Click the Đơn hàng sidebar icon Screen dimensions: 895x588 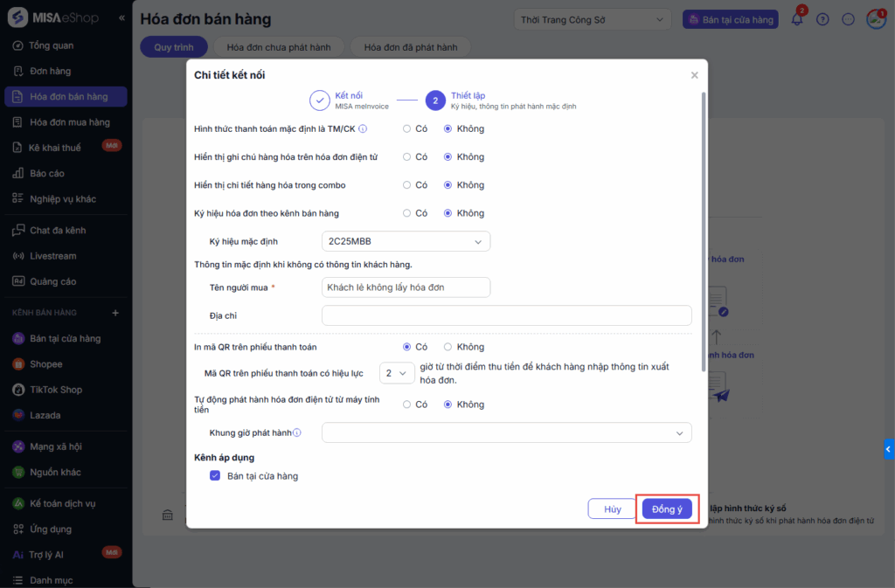pos(17,72)
